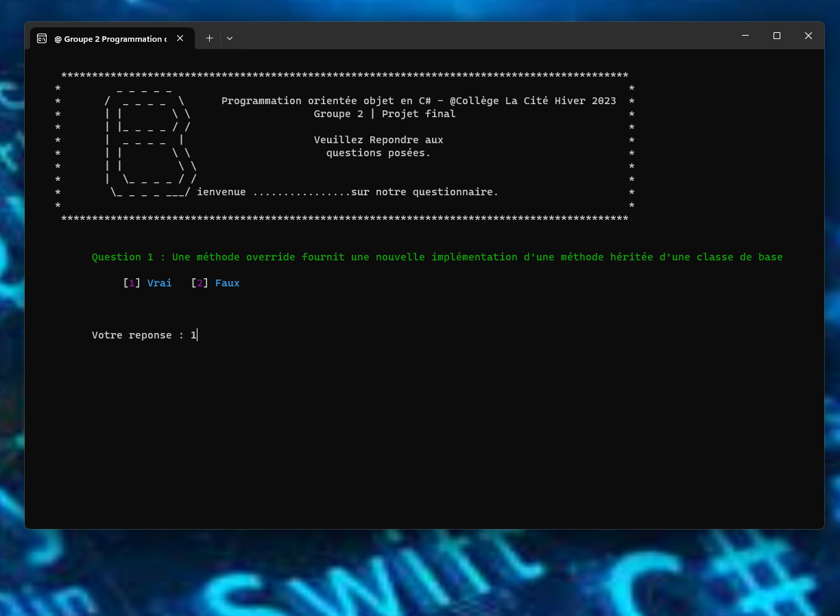Click the Vrai answer option
840x616 pixels.
click(159, 283)
